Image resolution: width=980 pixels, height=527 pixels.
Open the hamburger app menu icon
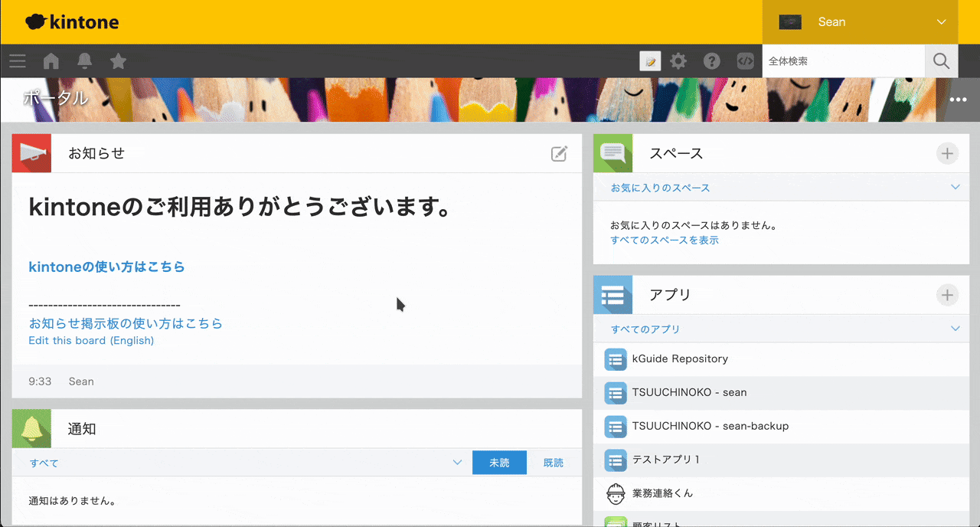click(17, 61)
